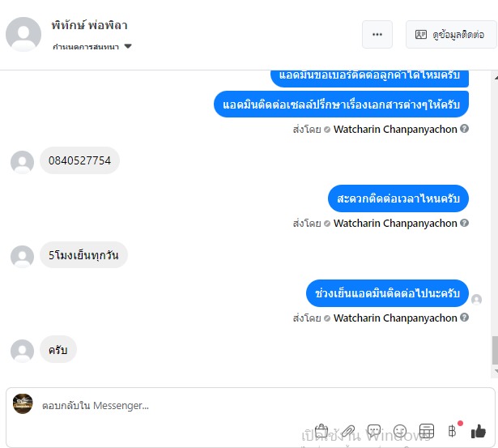Click the พิทักษ์ พ่อพิลา contact name

tap(90, 25)
